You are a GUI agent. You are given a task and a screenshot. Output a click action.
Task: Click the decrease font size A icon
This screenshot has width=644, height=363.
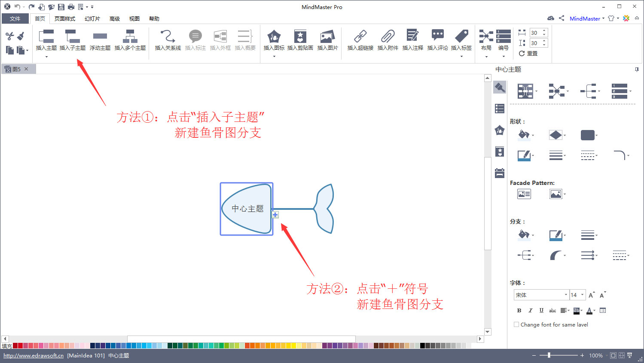coord(603,295)
